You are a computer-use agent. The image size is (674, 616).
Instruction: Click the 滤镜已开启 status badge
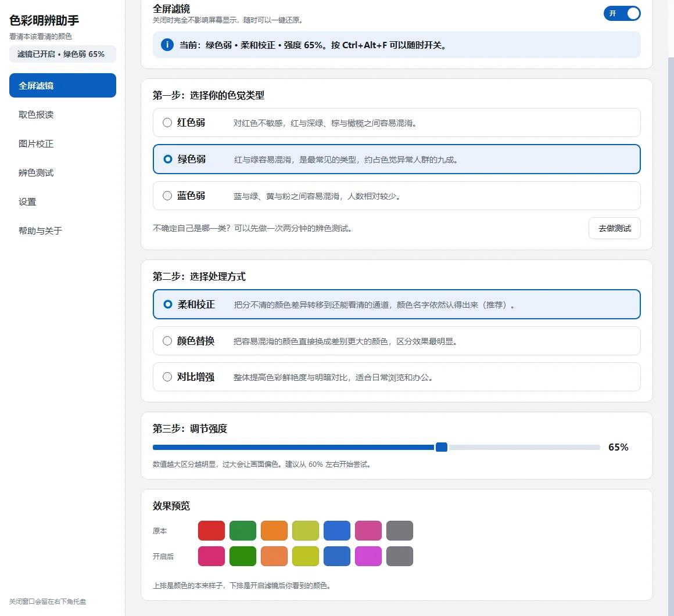[63, 54]
